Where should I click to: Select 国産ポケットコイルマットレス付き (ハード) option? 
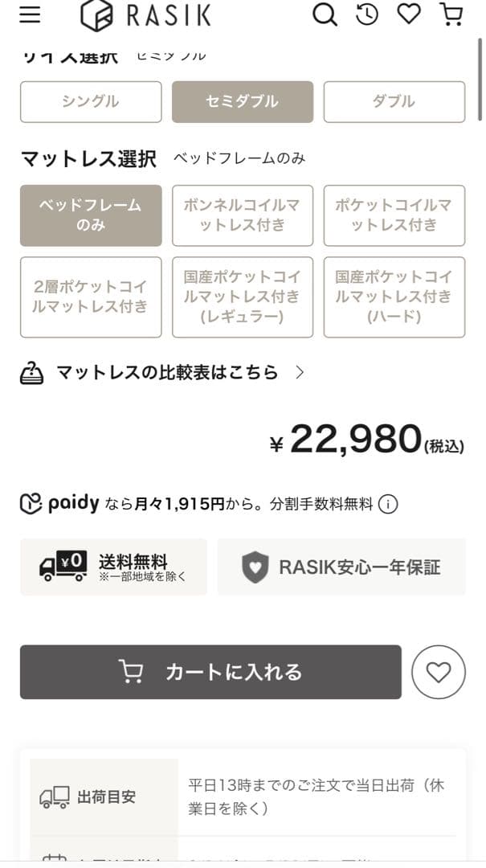394,297
